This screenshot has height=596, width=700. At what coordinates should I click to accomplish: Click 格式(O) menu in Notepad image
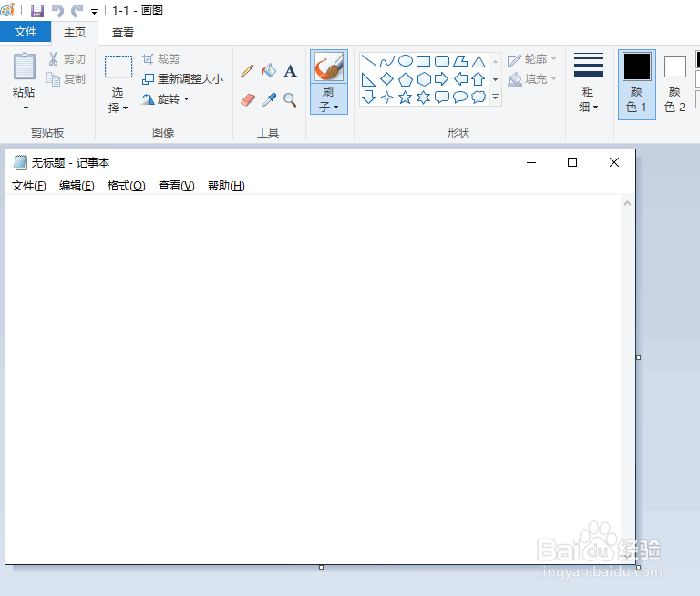tap(127, 186)
